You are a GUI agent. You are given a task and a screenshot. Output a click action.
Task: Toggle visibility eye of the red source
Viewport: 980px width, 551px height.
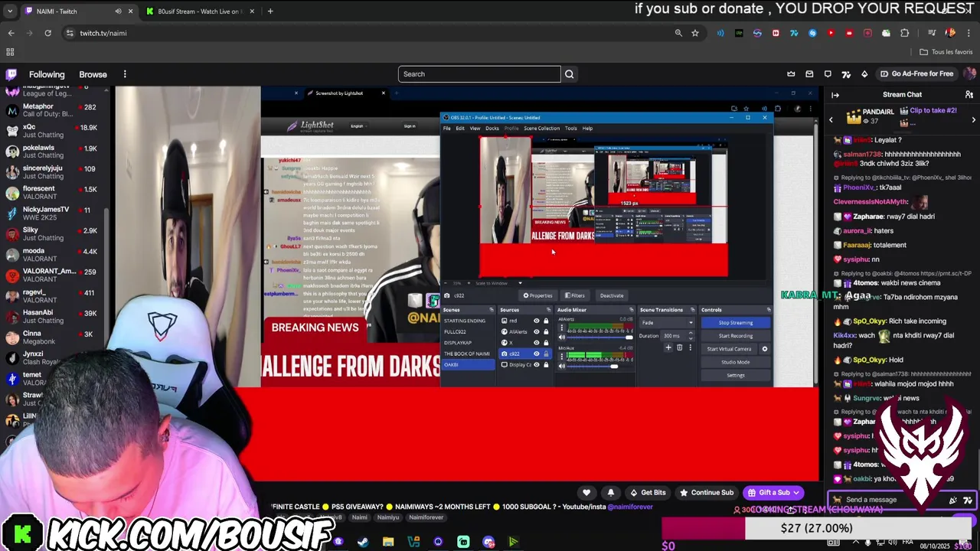pos(536,321)
